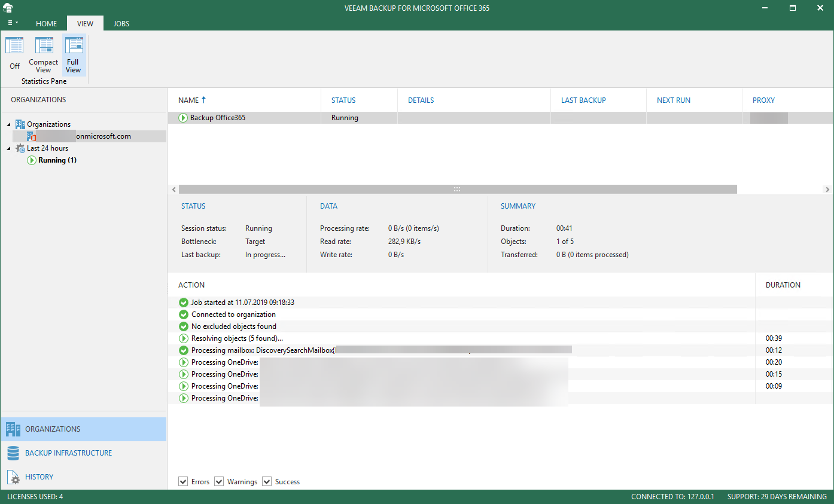Toggle the Warnings filter checkbox

click(x=219, y=481)
